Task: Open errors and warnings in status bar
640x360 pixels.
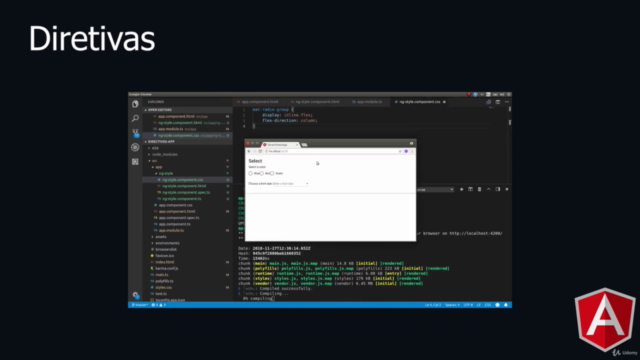Action: click(159, 305)
